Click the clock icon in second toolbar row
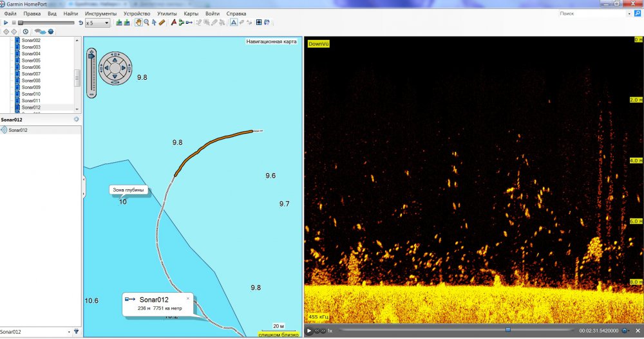 pos(25,31)
